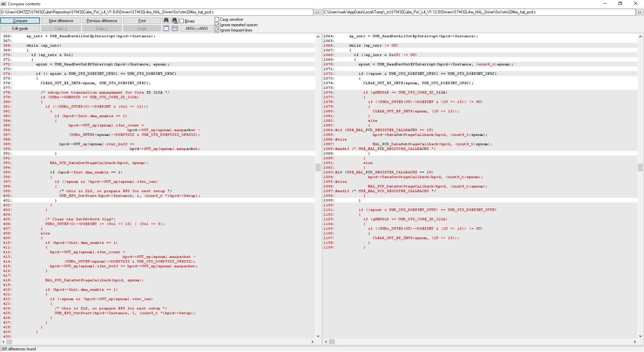
Task: Toggle the split view layout icon
Action: coord(166,28)
